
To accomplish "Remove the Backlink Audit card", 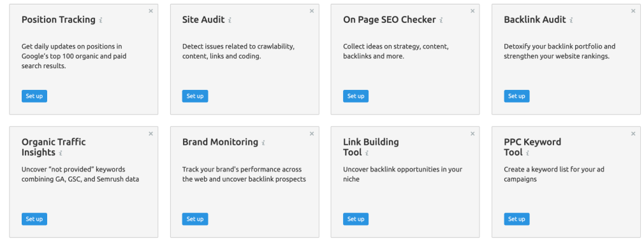I will [633, 11].
